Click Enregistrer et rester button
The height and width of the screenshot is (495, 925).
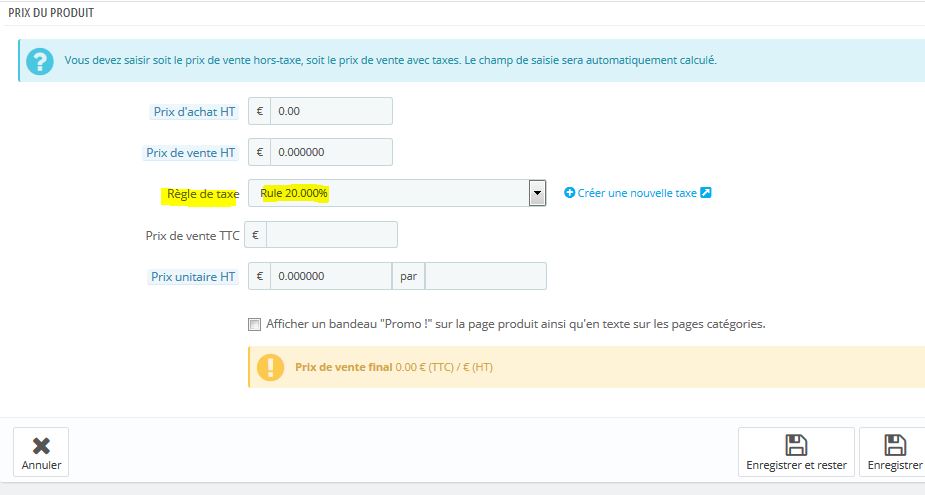tap(796, 452)
